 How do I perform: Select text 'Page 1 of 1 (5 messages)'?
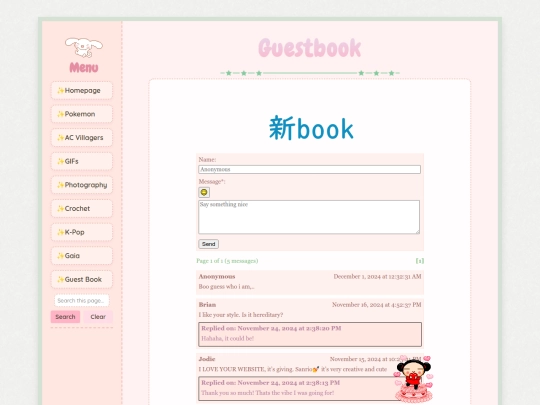pos(227,261)
